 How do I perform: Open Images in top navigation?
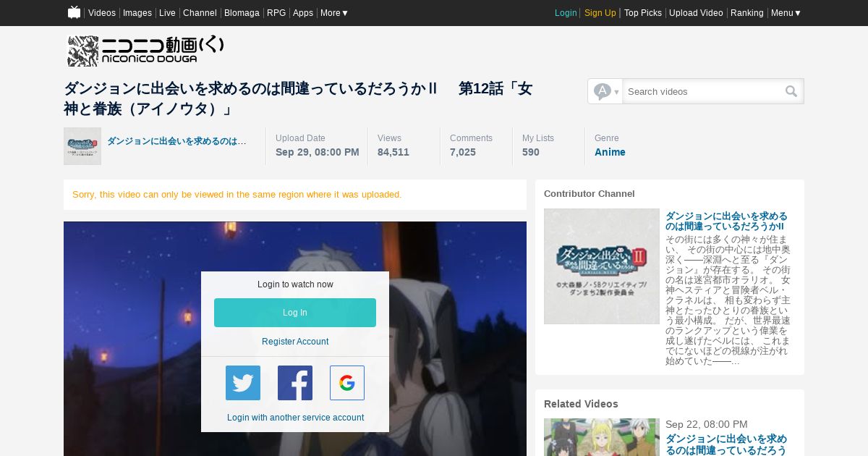pyautogui.click(x=137, y=13)
